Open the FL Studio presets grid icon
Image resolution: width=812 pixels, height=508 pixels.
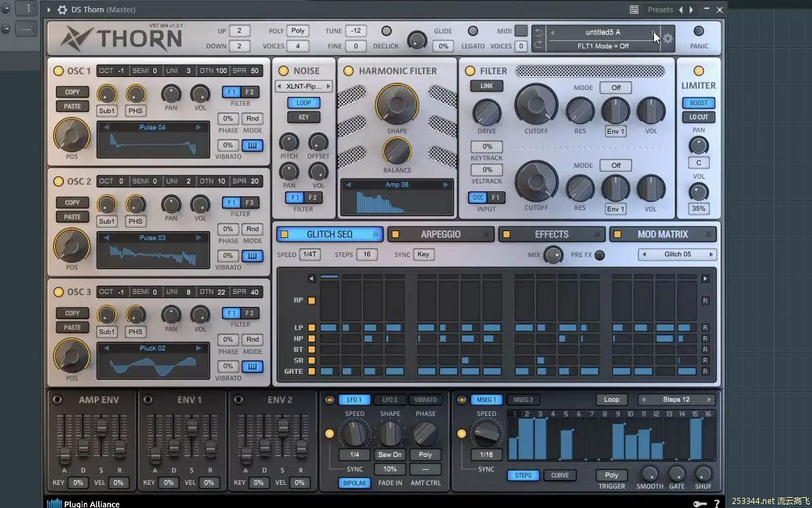(634, 10)
